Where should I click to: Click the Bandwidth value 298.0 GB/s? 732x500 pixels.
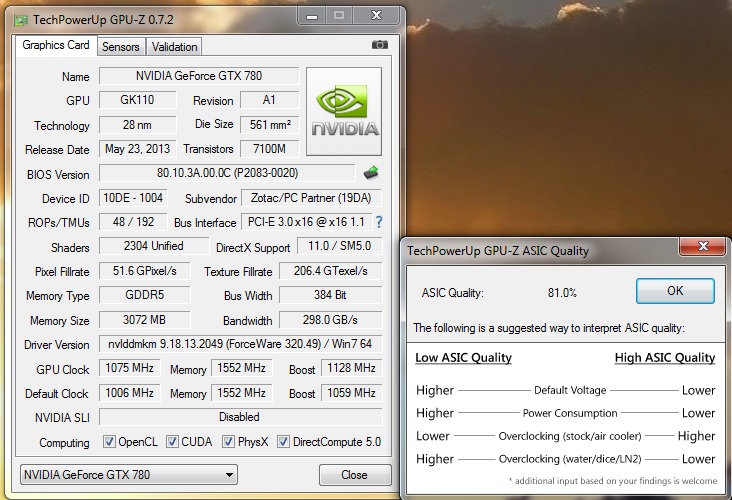click(331, 320)
